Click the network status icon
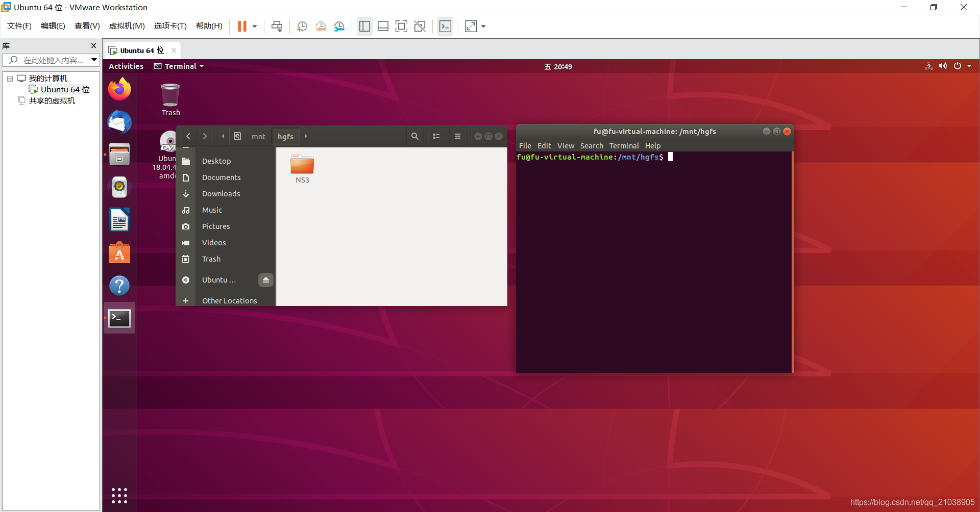The height and width of the screenshot is (512, 980). point(928,66)
